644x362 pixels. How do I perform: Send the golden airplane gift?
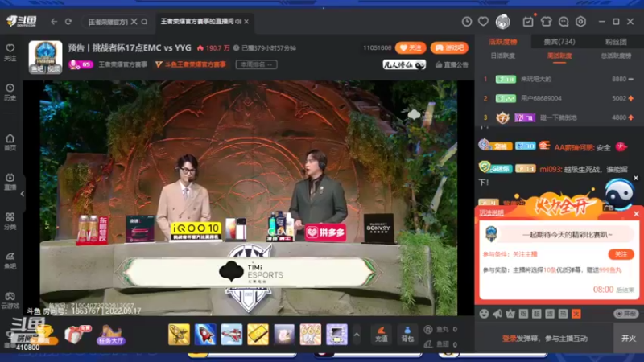point(179,334)
